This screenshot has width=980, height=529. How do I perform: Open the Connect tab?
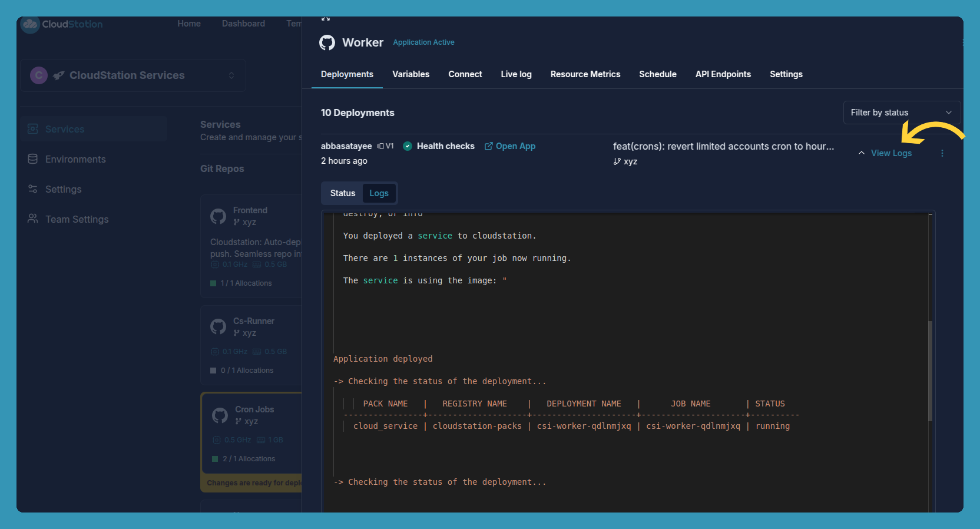pyautogui.click(x=465, y=74)
